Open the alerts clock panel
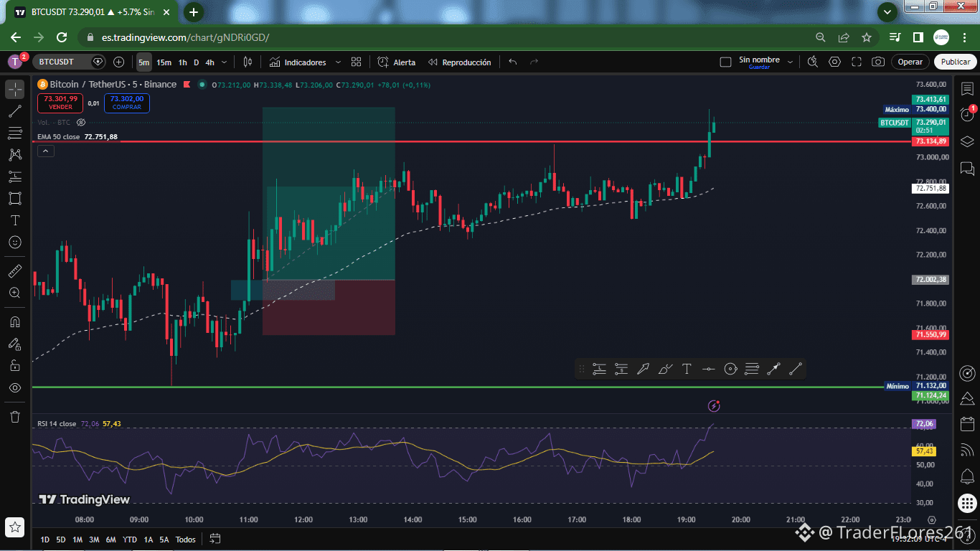 click(967, 115)
